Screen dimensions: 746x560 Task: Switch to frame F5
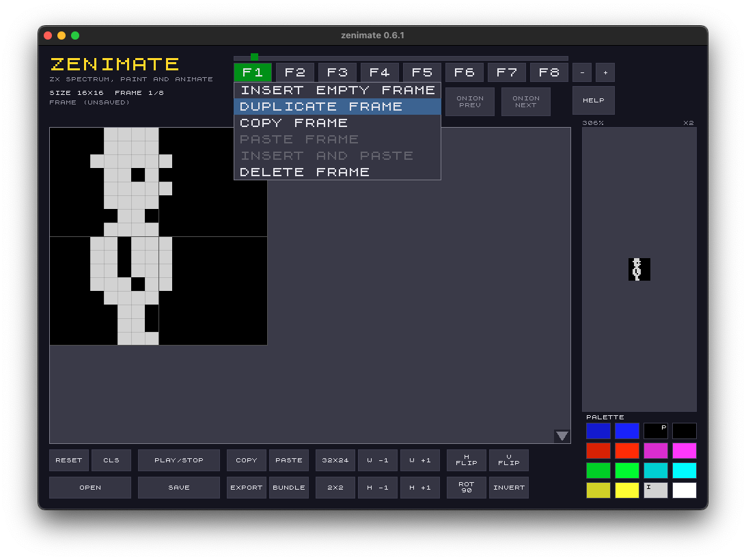point(422,72)
